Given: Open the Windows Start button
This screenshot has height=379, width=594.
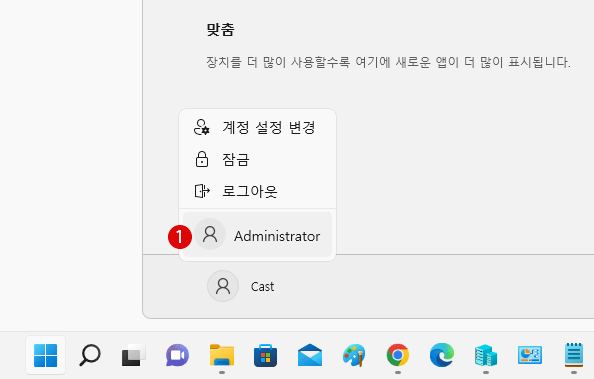Looking at the screenshot, I should coord(45,355).
